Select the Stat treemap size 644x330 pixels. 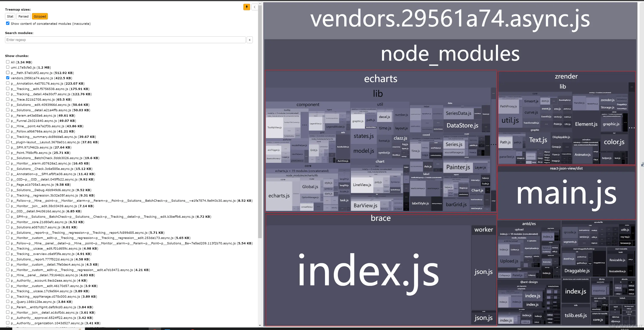tap(10, 16)
